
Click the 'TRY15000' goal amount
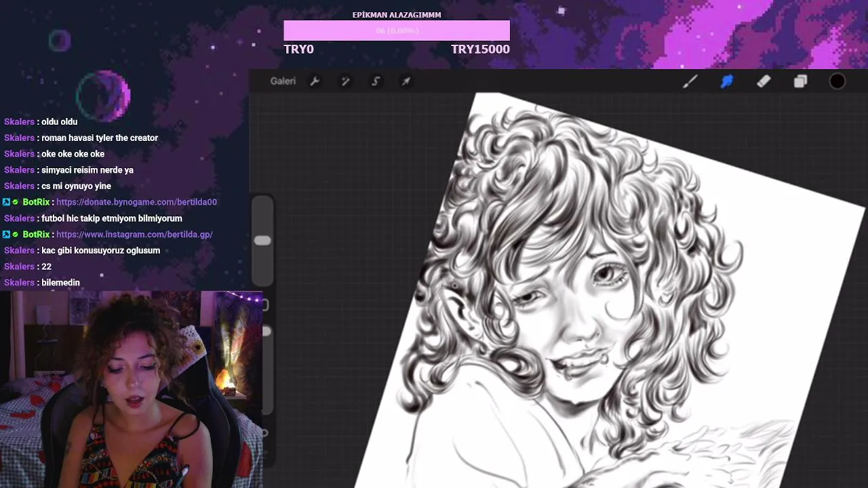point(480,49)
